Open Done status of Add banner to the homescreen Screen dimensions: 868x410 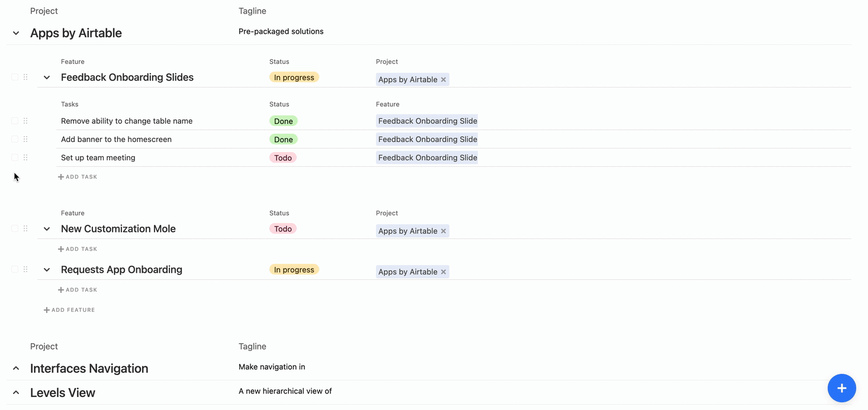click(284, 139)
